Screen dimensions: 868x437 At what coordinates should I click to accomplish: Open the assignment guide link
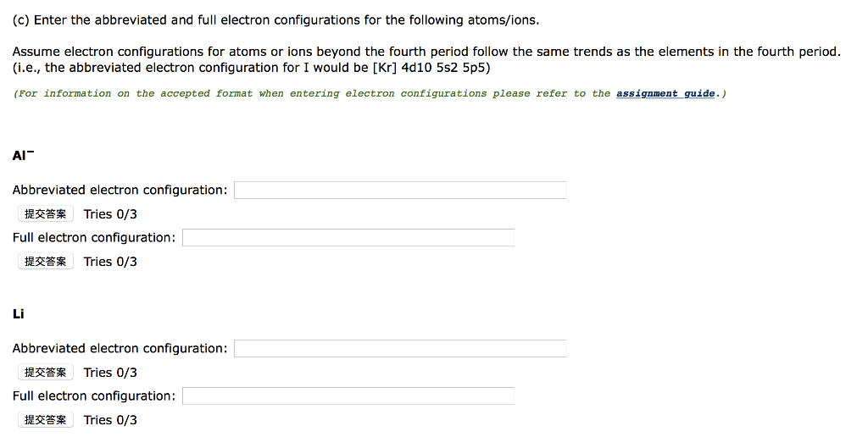coord(665,93)
